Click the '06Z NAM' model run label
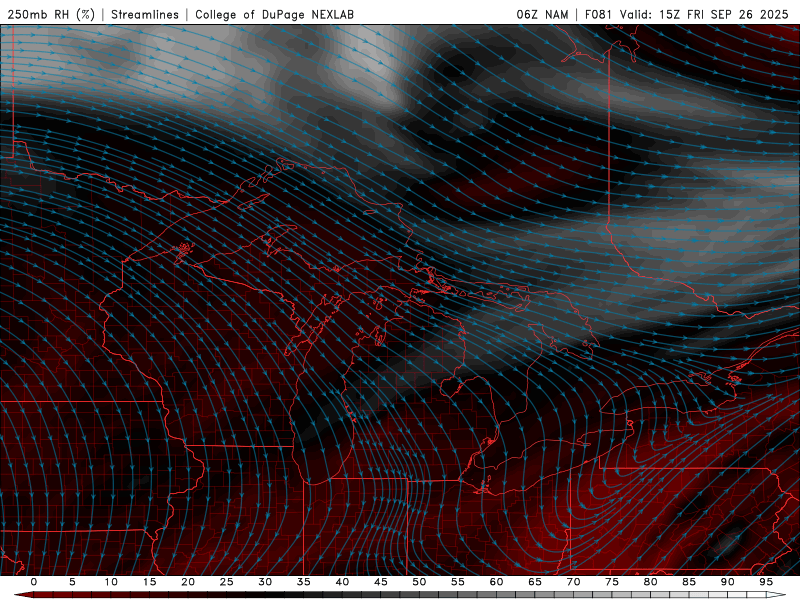The image size is (800, 600). click(x=542, y=14)
